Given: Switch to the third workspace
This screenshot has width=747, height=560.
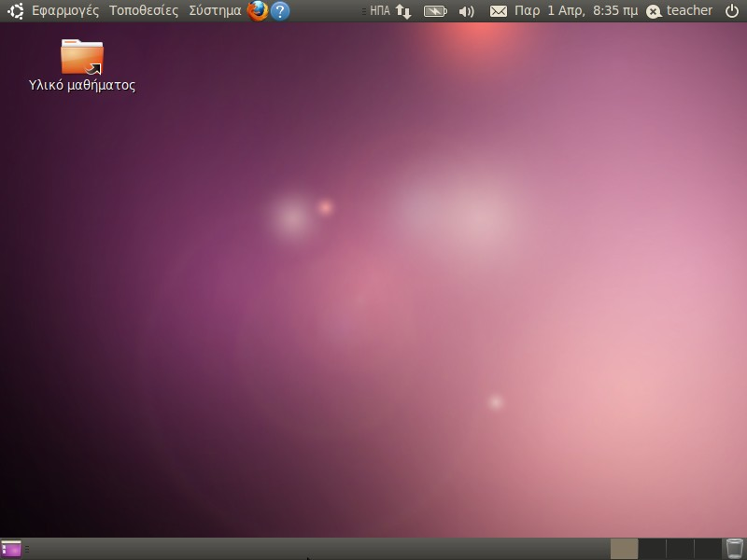Looking at the screenshot, I should pos(680,549).
